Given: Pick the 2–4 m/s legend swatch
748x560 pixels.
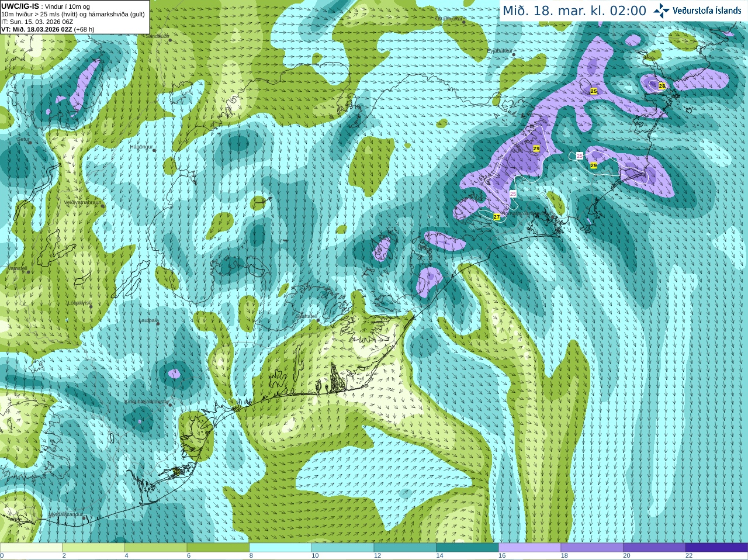Looking at the screenshot, I should pyautogui.click(x=93, y=548).
